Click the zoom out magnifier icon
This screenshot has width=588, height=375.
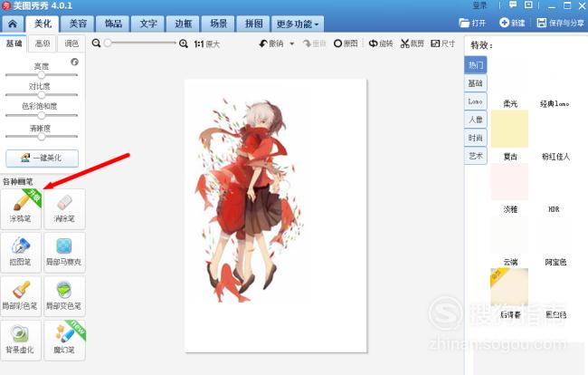(97, 43)
